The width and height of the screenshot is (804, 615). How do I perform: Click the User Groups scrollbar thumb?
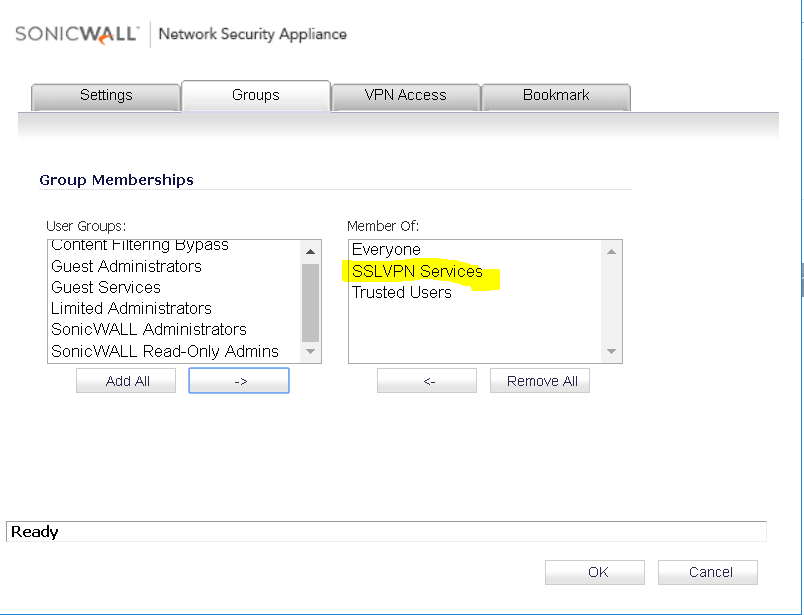click(x=310, y=303)
